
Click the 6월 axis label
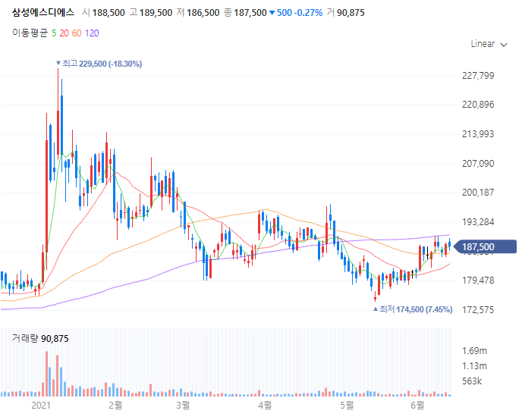[417, 405]
